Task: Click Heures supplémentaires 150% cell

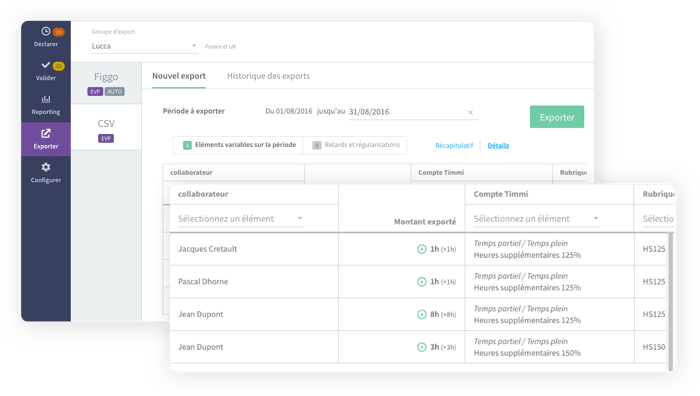Action: 527,353
